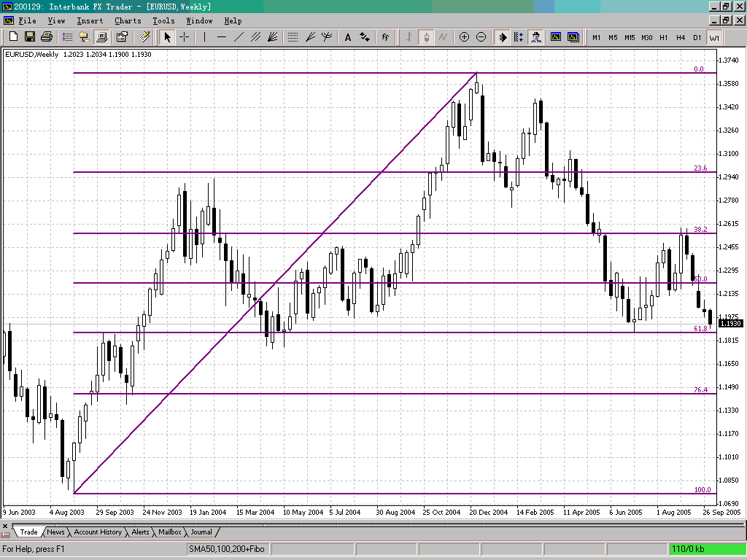Select the Trendline drawing tool
Viewport: 747px width, 560px height.
click(x=239, y=37)
